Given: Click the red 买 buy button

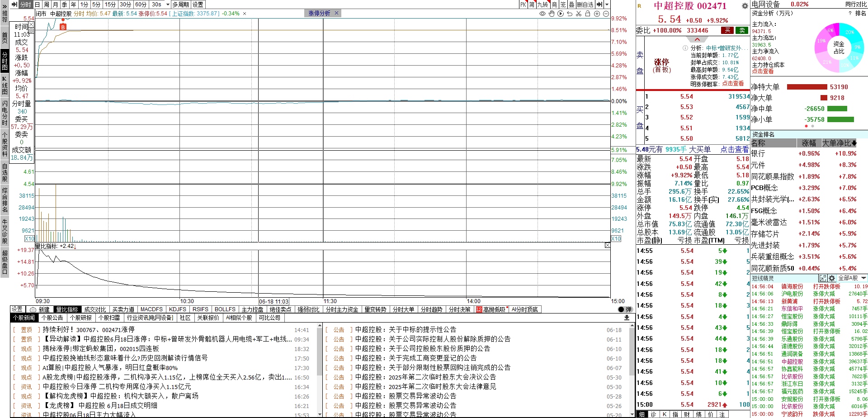Looking at the screenshot, I should point(727,30).
